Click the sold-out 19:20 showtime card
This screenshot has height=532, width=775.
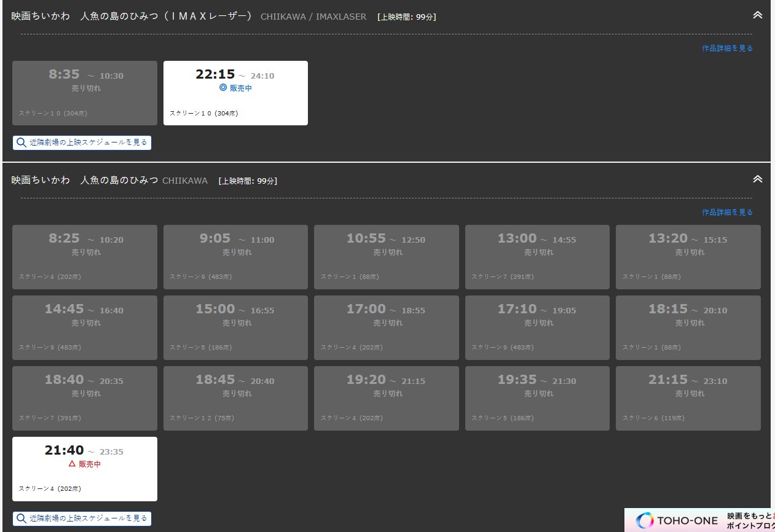[387, 398]
